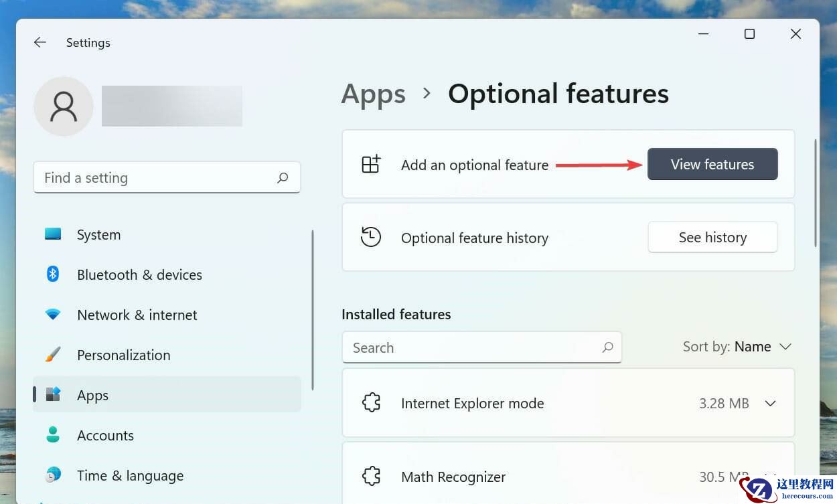Click the Internet Explorer mode puzzle icon

pos(371,403)
